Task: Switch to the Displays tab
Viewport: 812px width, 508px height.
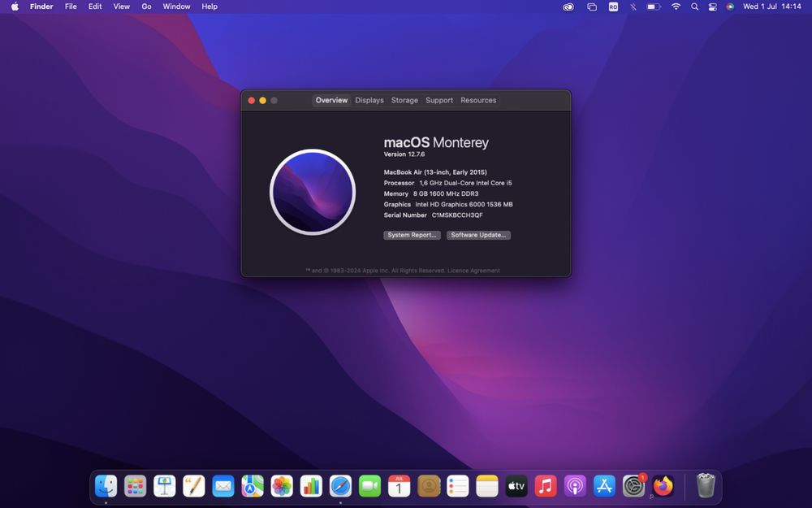Action: pyautogui.click(x=369, y=101)
